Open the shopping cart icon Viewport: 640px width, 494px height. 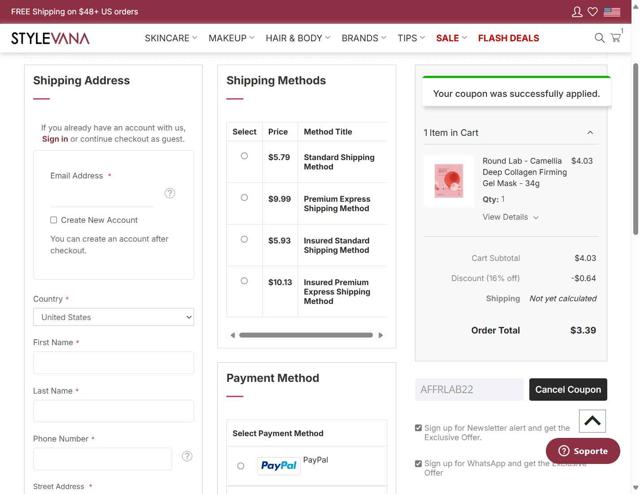(616, 38)
